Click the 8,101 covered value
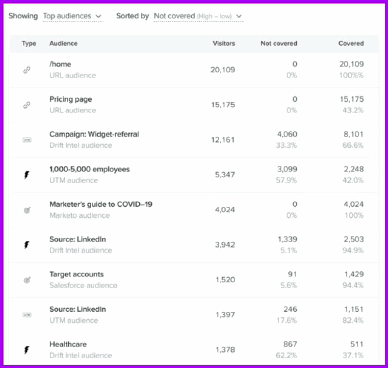The height and width of the screenshot is (368, 388). 354,134
